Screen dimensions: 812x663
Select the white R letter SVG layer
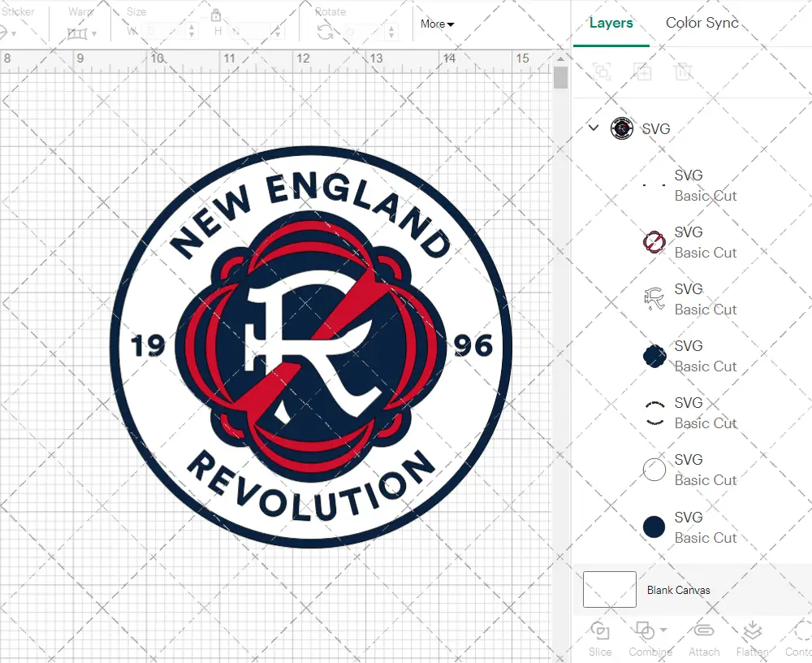691,299
